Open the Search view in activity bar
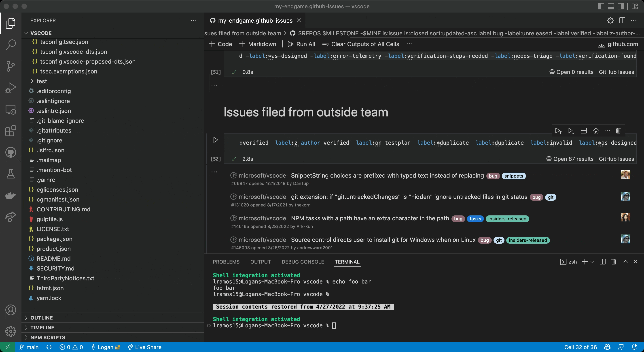The image size is (644, 352). coord(11,45)
